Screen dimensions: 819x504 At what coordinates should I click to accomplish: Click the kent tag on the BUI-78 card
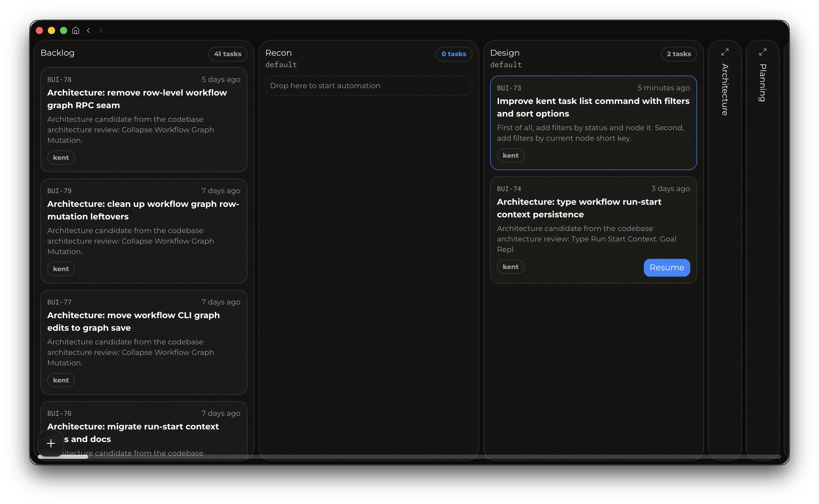point(61,158)
